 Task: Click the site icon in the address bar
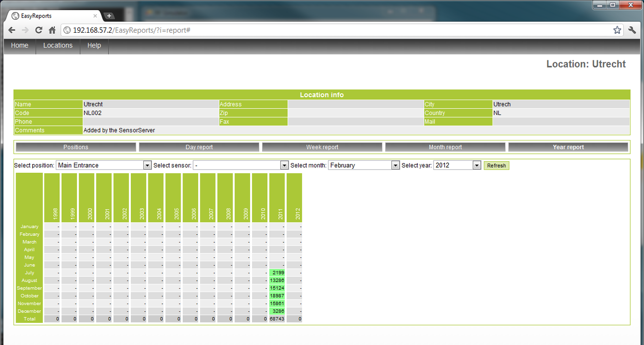[67, 30]
